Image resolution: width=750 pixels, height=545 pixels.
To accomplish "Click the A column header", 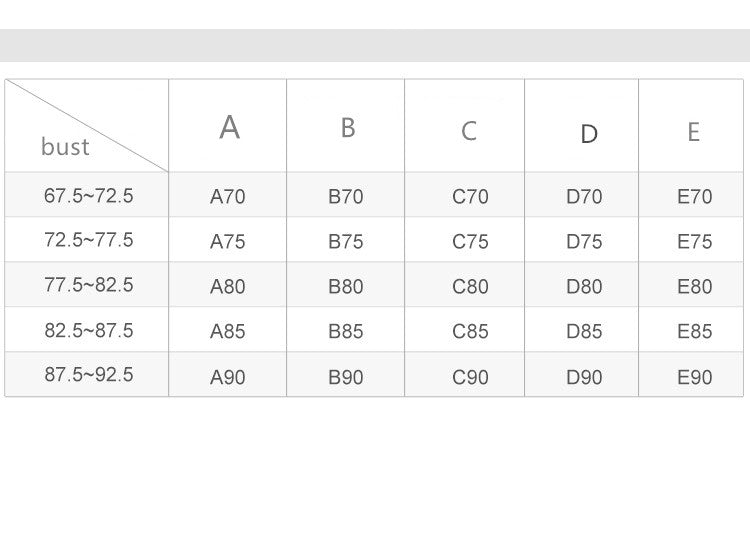I will 229,128.
